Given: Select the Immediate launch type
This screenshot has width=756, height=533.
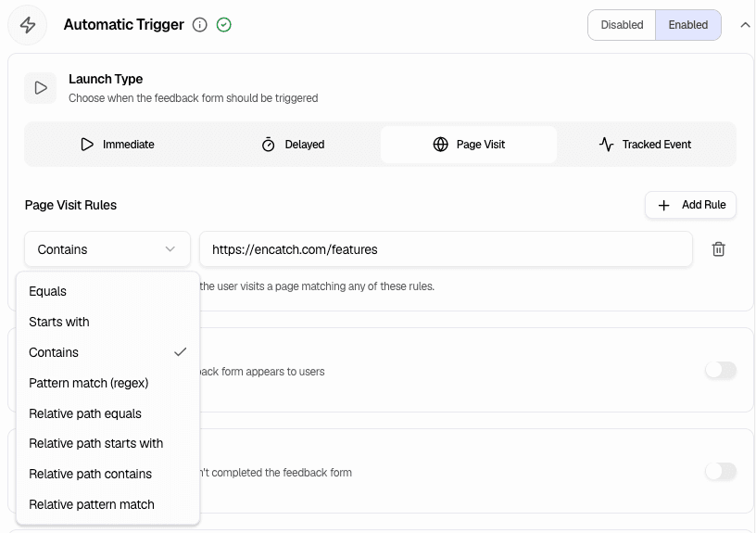Looking at the screenshot, I should point(117,145).
